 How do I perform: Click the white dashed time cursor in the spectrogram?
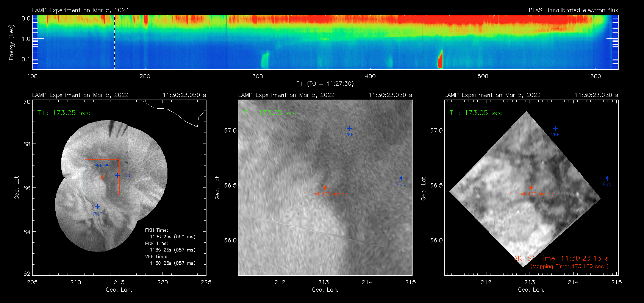[114, 42]
